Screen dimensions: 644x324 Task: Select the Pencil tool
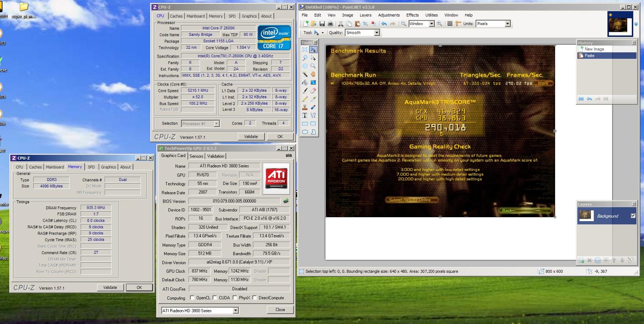pos(305,99)
